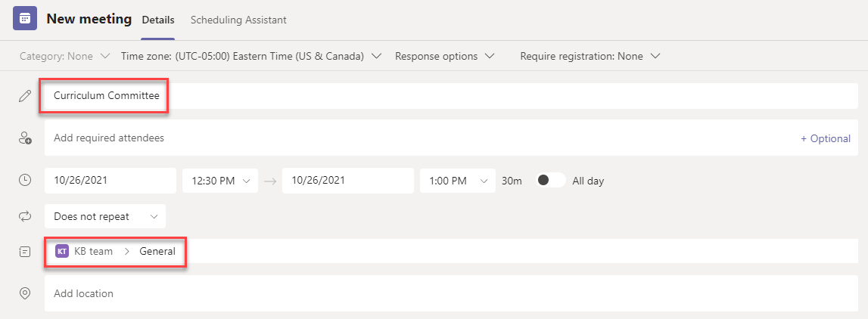868x319 pixels.
Task: Expand the Time zone dropdown
Action: point(251,56)
